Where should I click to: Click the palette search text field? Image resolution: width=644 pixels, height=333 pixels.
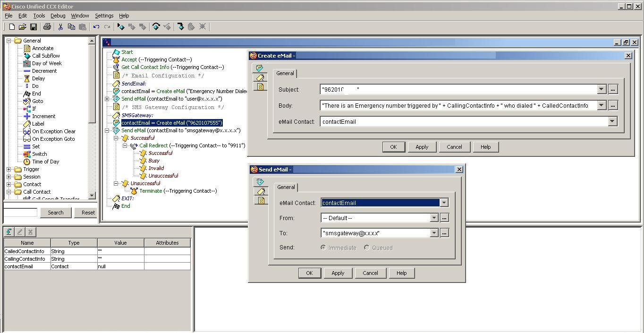(20, 213)
